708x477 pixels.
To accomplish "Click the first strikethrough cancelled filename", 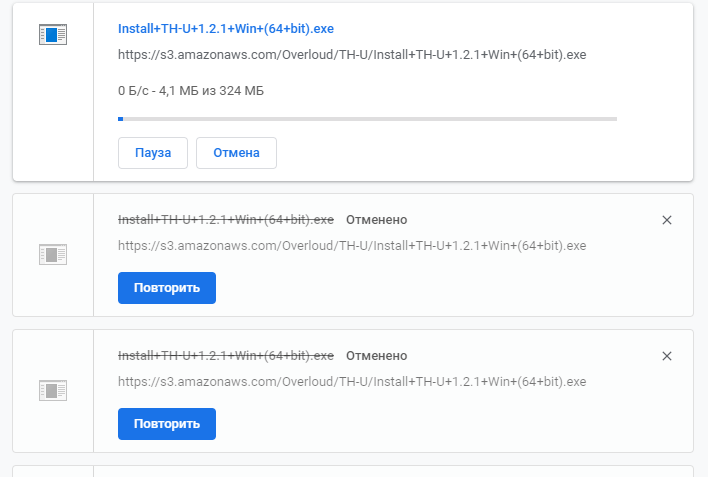I will (x=226, y=220).
